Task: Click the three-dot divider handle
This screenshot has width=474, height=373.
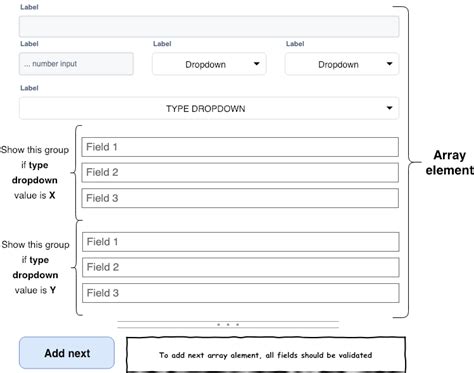Action: [x=228, y=324]
